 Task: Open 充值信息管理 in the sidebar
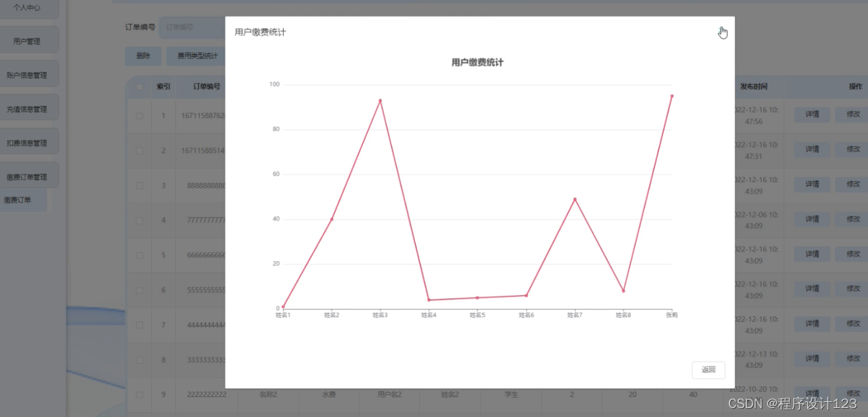point(29,109)
